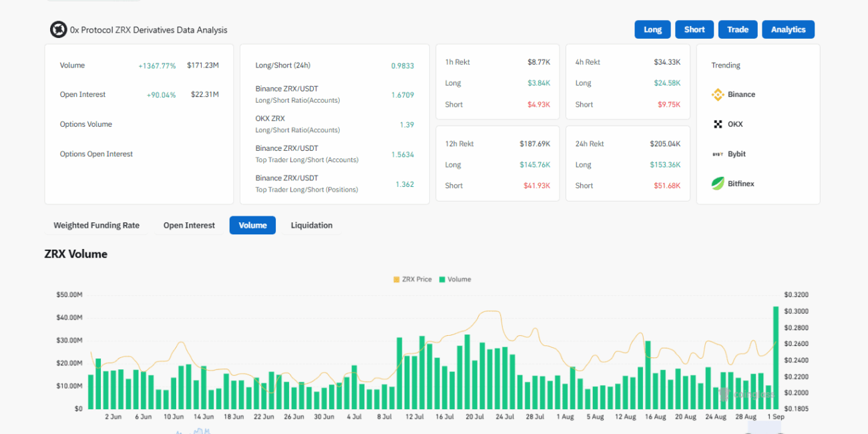The width and height of the screenshot is (868, 434).
Task: Click the Bitfinex leaf logo icon
Action: (718, 184)
